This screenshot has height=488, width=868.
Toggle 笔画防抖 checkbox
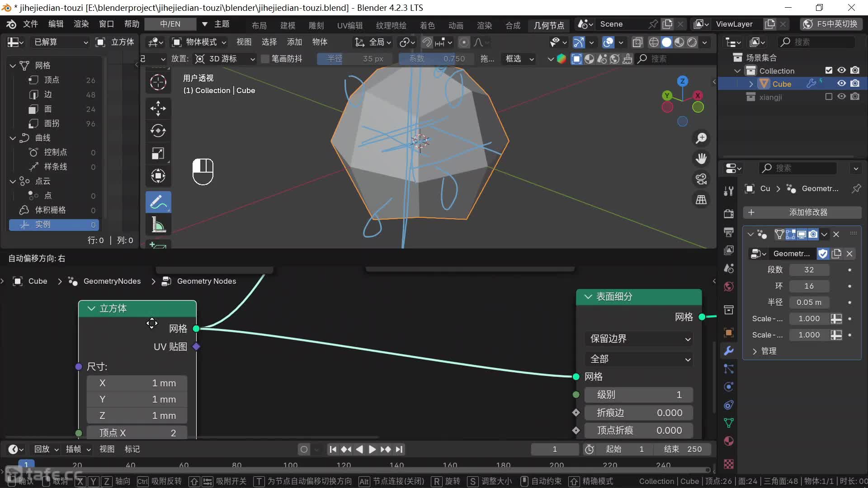(x=265, y=59)
